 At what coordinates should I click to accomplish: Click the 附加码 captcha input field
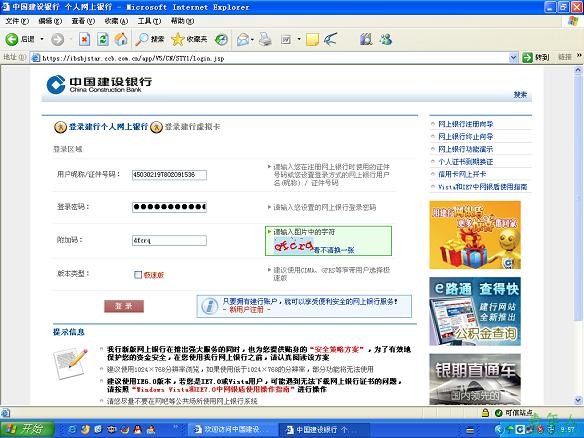tap(169, 241)
